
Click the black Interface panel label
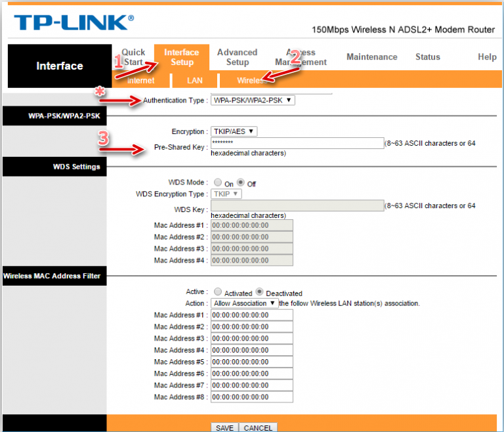60,66
